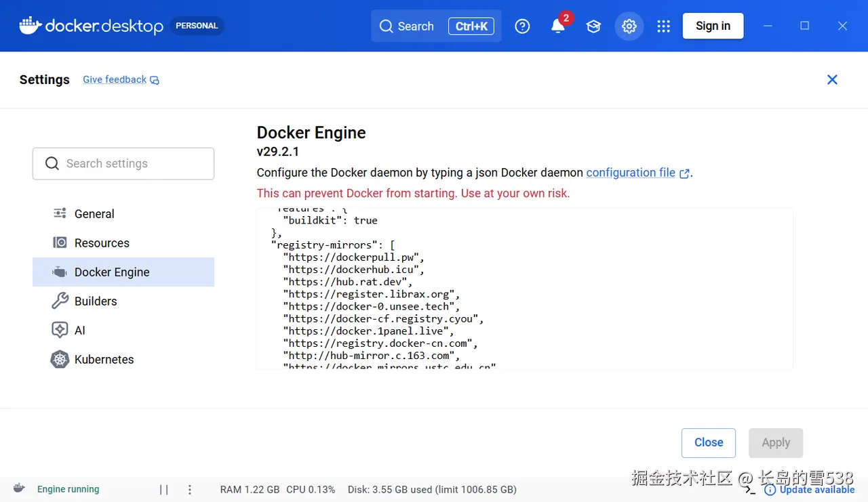Viewport: 868px width, 502px height.
Task: Open the Resources settings section
Action: point(123,243)
